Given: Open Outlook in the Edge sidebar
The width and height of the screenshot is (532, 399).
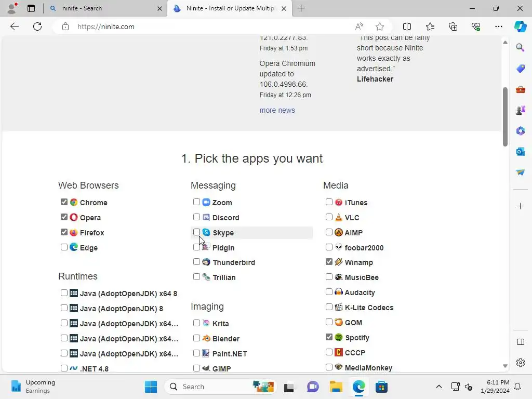Looking at the screenshot, I should pos(520,152).
